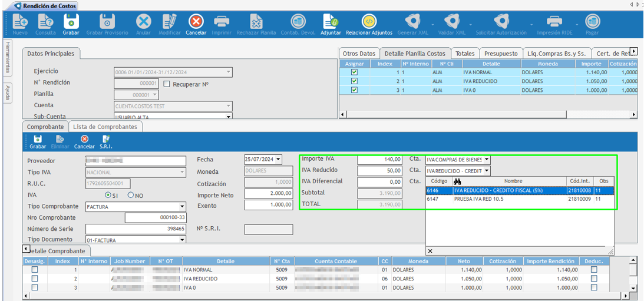Open the Fecha date picker dropdown

pyautogui.click(x=279, y=159)
